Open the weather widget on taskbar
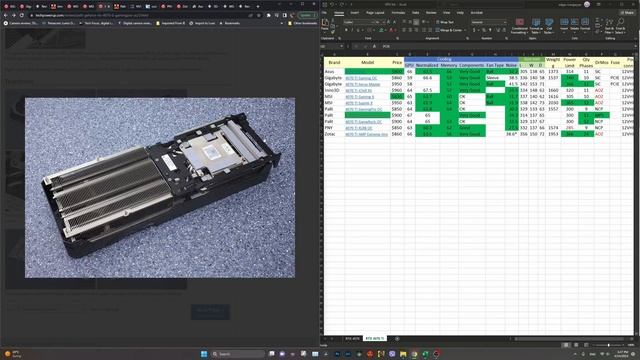Viewport: 640px width, 360px height. pyautogui.click(x=13, y=353)
